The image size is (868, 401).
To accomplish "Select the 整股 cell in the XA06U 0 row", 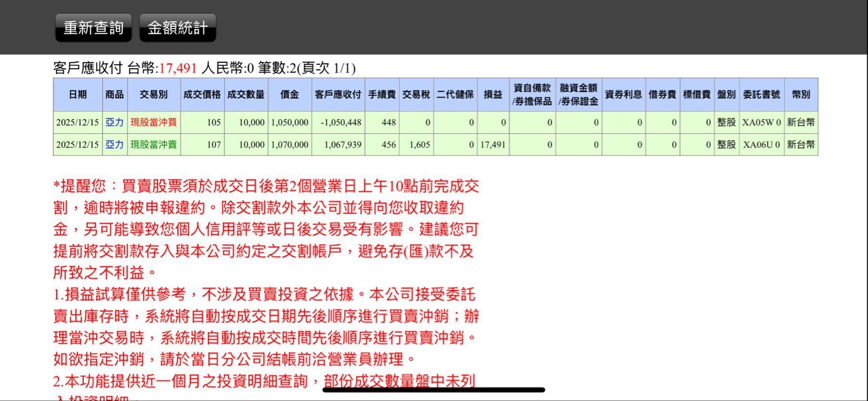I will [727, 145].
